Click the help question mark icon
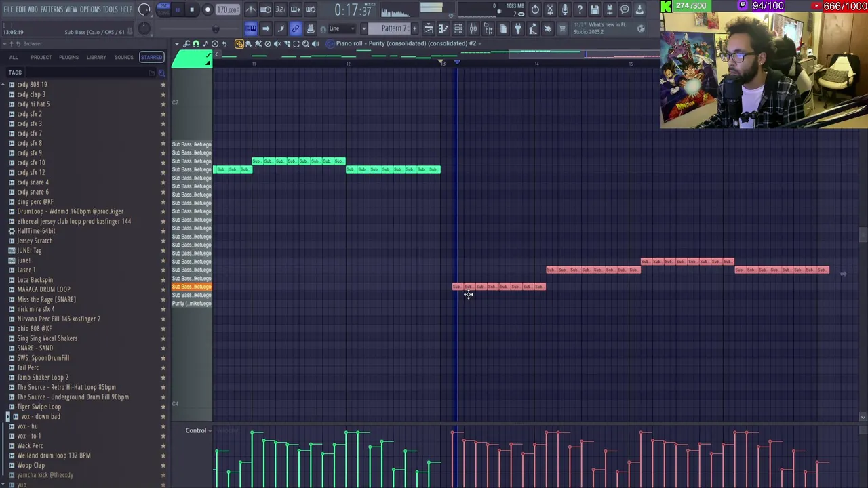 click(x=580, y=9)
